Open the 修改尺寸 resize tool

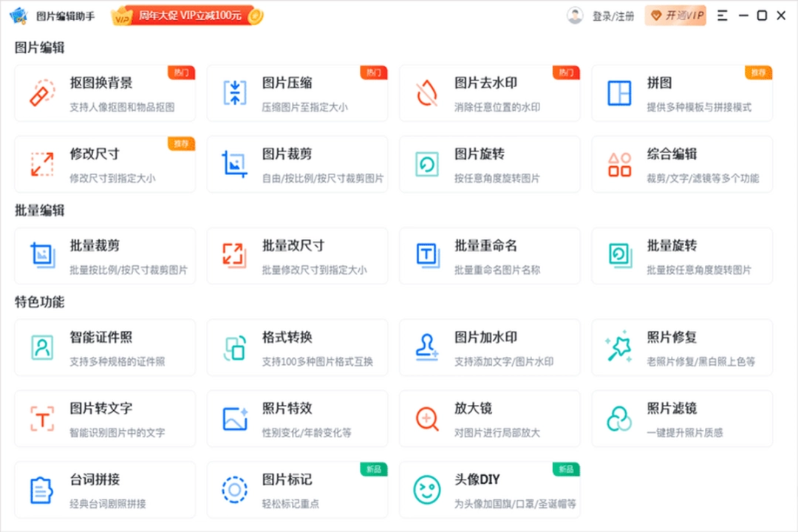click(x=105, y=164)
